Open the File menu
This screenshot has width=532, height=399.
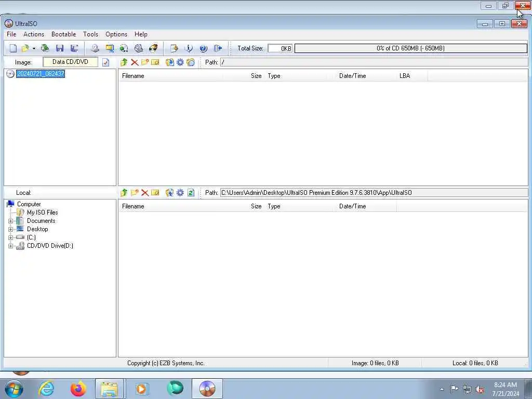coord(11,34)
